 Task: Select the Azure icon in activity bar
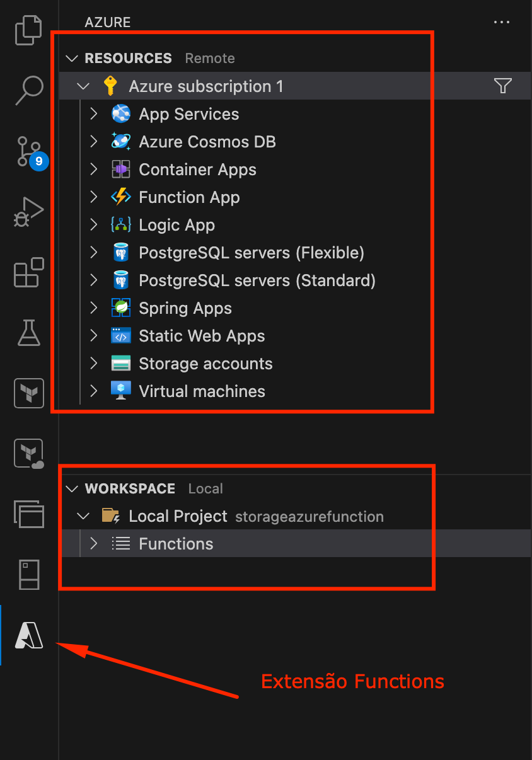click(x=29, y=635)
